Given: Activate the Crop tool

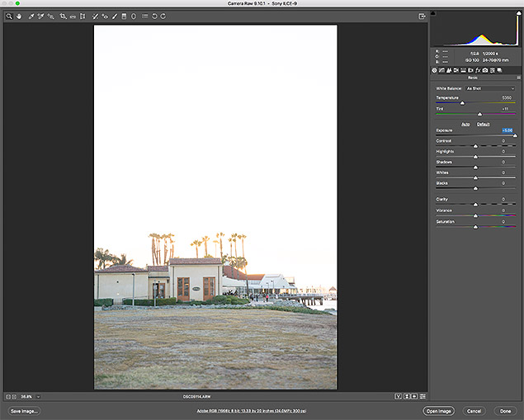Looking at the screenshot, I should click(x=63, y=16).
